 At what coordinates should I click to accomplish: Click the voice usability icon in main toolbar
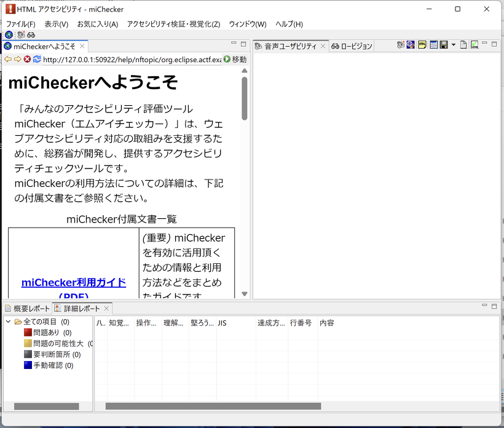click(x=22, y=34)
